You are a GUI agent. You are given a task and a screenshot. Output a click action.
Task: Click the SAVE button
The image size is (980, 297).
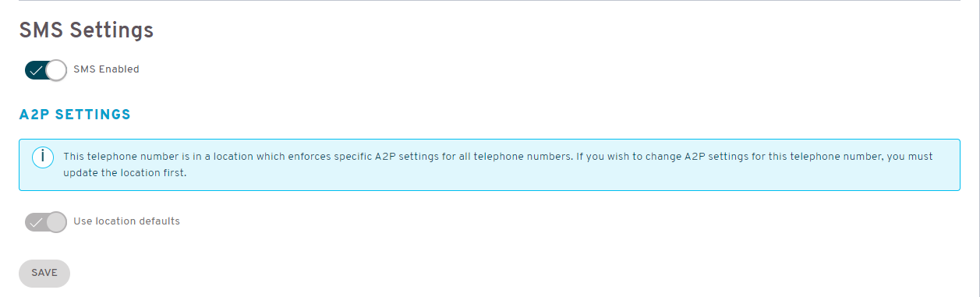point(44,273)
